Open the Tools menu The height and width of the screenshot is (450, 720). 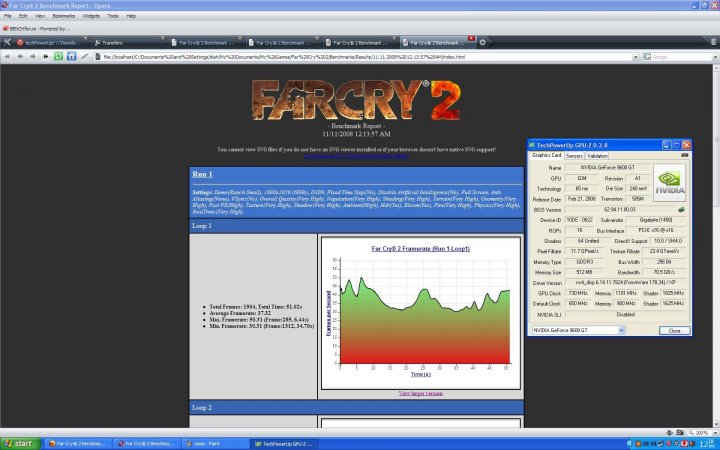point(113,16)
